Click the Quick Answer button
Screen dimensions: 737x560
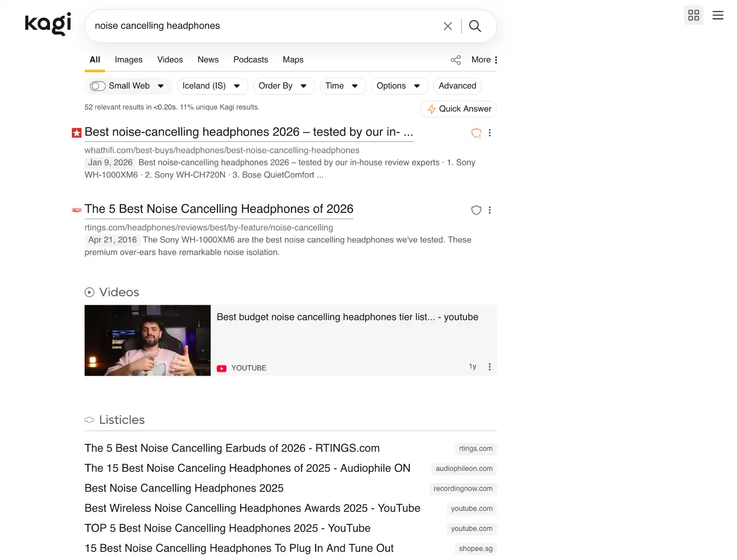coord(458,109)
